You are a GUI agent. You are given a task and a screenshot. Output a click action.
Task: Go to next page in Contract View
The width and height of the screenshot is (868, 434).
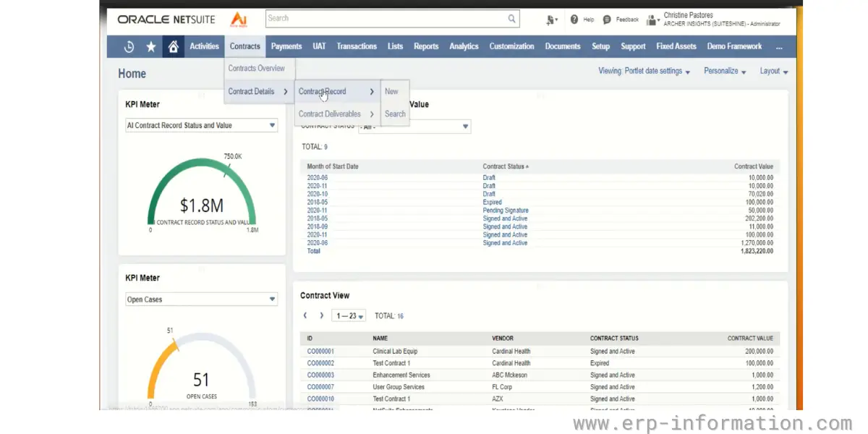[321, 315]
